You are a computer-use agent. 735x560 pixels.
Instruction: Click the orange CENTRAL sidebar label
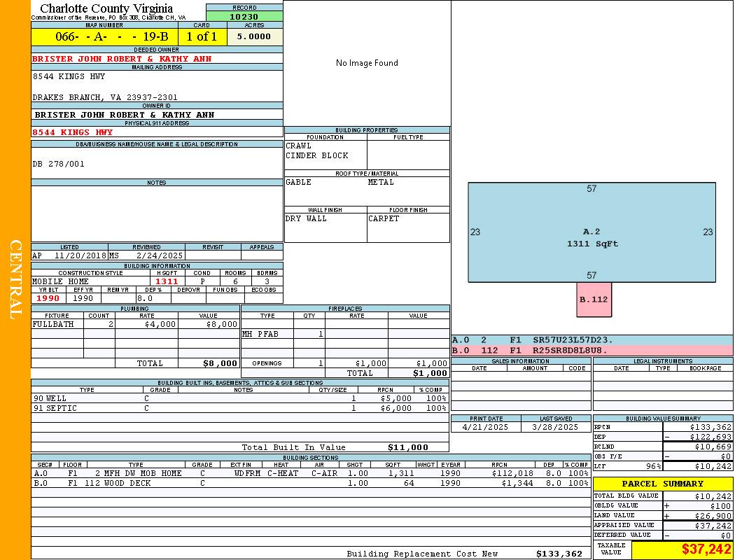click(15, 280)
